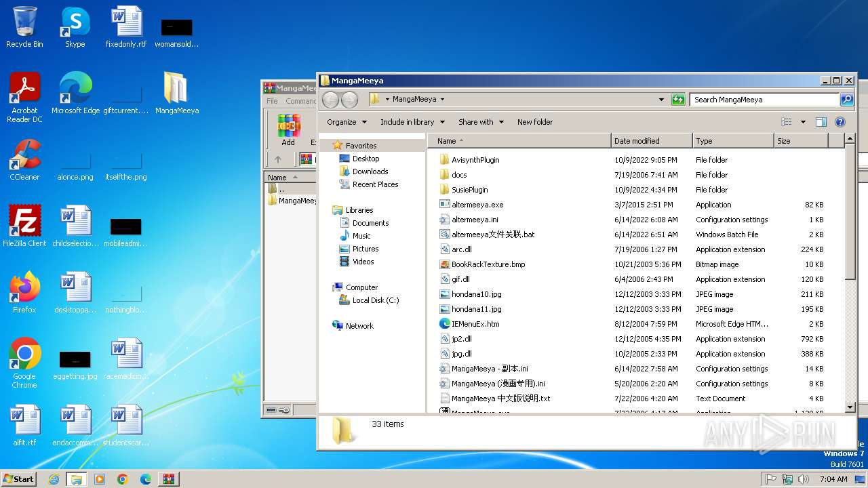Sort by the Name column header
Viewport: 868px width, 488px height.
point(519,141)
